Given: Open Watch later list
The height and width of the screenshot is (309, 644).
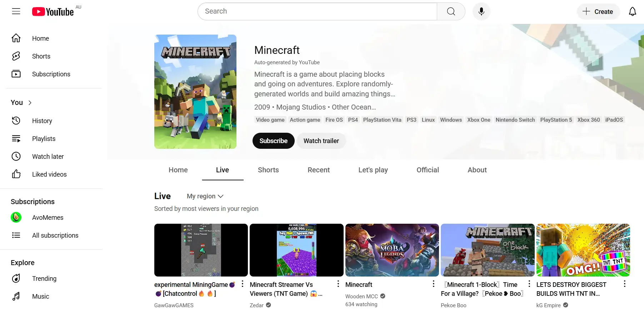Looking at the screenshot, I should tap(54, 156).
